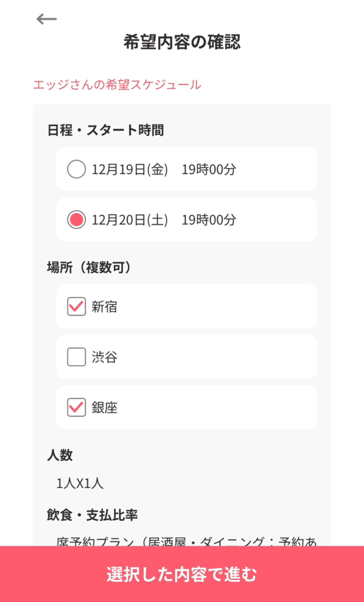Tap the 渋谷 location label

pyautogui.click(x=104, y=357)
